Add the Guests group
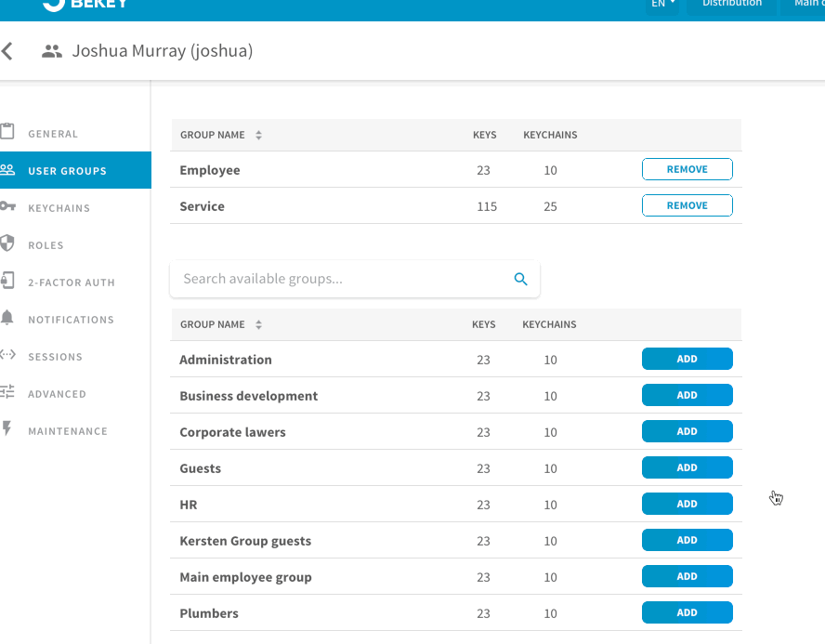This screenshot has height=644, width=825. point(687,467)
